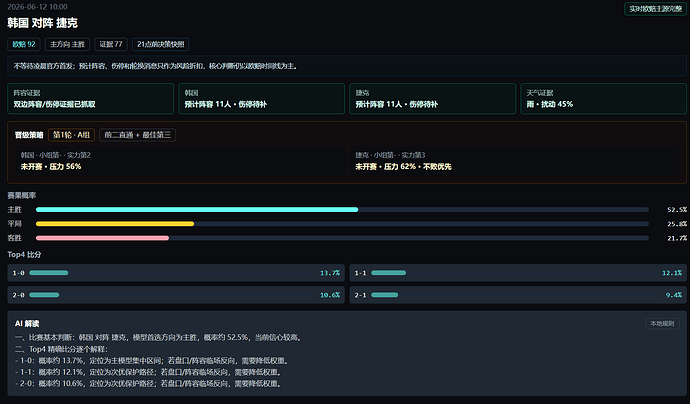
Task: Click the Top4 比分 section heading
Action: 24,254
